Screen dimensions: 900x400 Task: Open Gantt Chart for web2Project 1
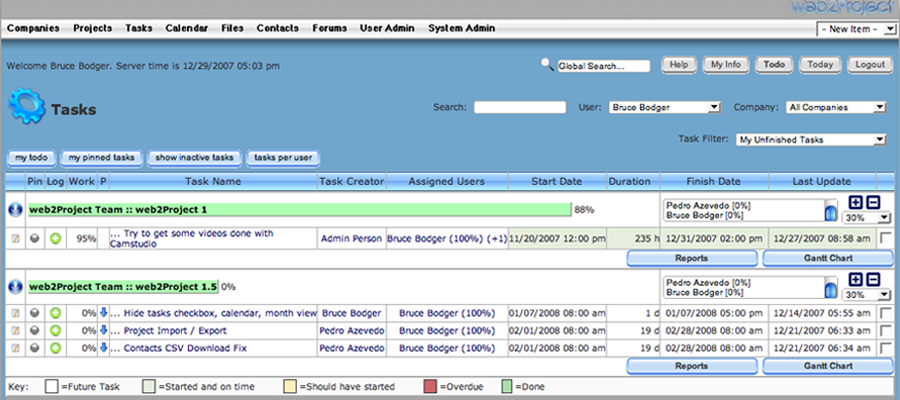tap(828, 258)
